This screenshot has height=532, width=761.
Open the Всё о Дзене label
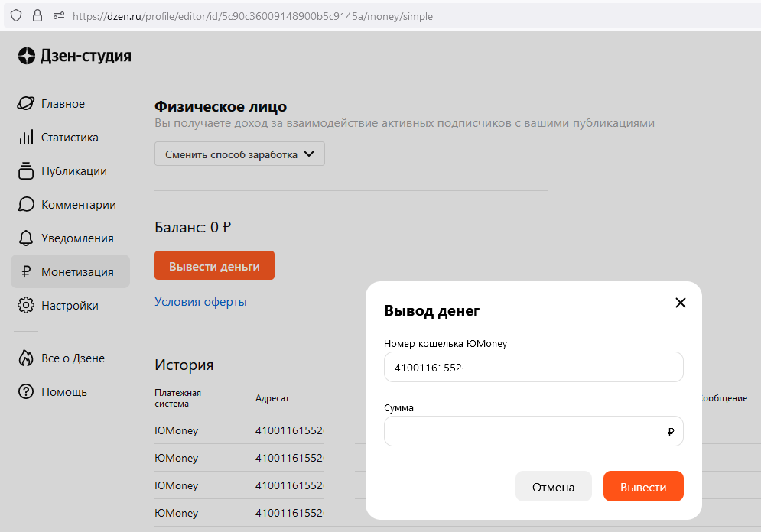[73, 358]
